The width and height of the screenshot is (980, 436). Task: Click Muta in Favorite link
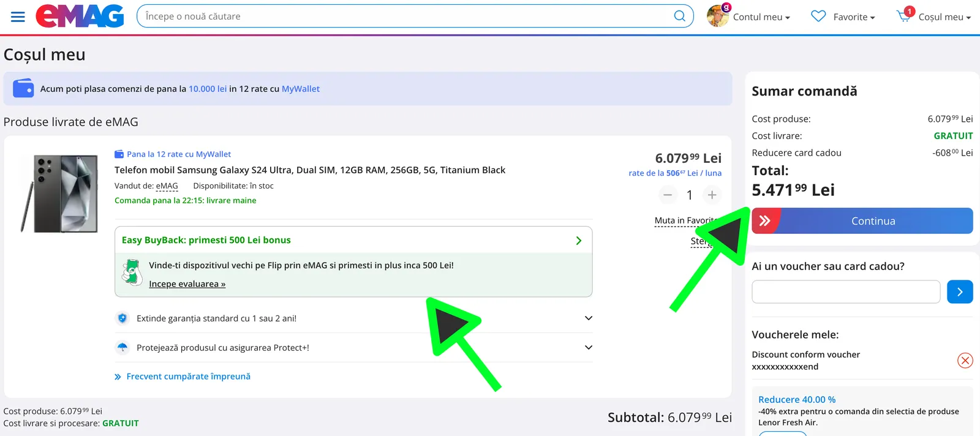685,220
